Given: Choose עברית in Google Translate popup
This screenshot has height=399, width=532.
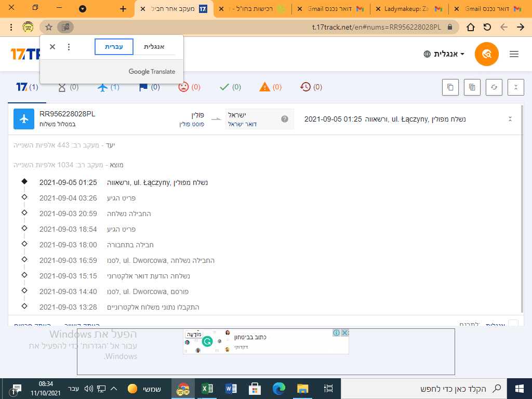Looking at the screenshot, I should [x=114, y=46].
